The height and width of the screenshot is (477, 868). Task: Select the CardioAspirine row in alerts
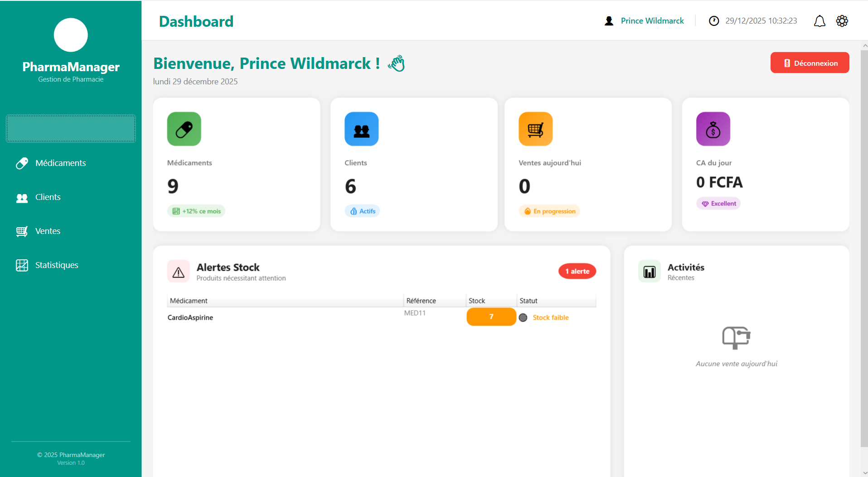click(190, 317)
